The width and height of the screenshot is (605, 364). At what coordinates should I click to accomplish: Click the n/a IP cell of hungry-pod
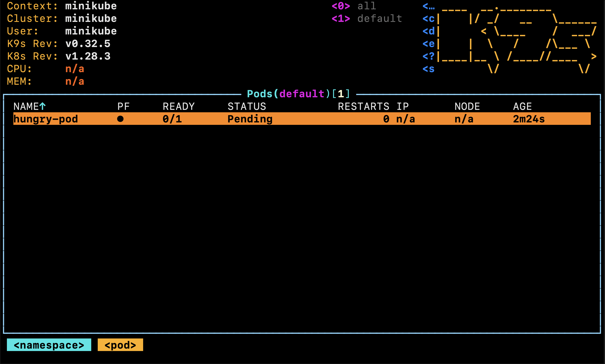[x=405, y=119]
